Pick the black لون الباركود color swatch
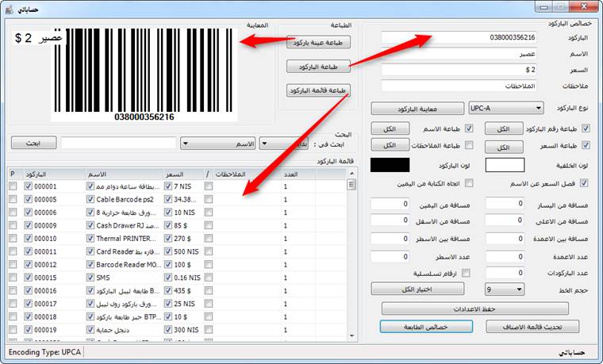The image size is (603, 364). [x=390, y=165]
